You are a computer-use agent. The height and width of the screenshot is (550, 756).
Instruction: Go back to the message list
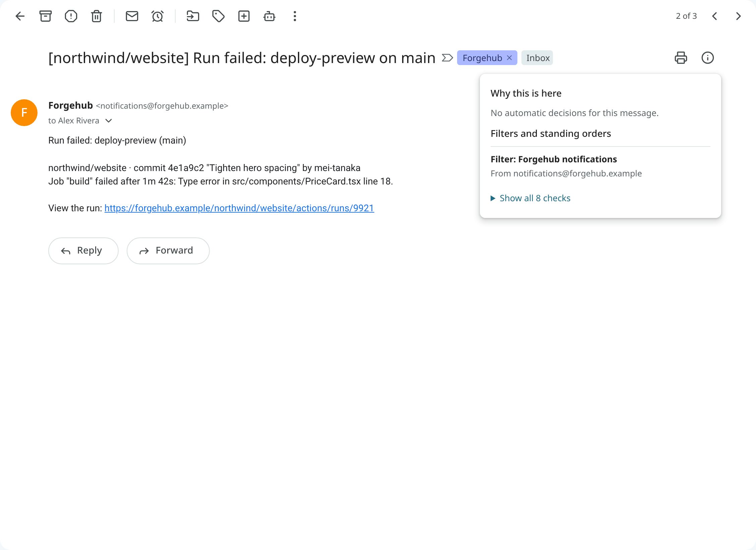tap(20, 16)
